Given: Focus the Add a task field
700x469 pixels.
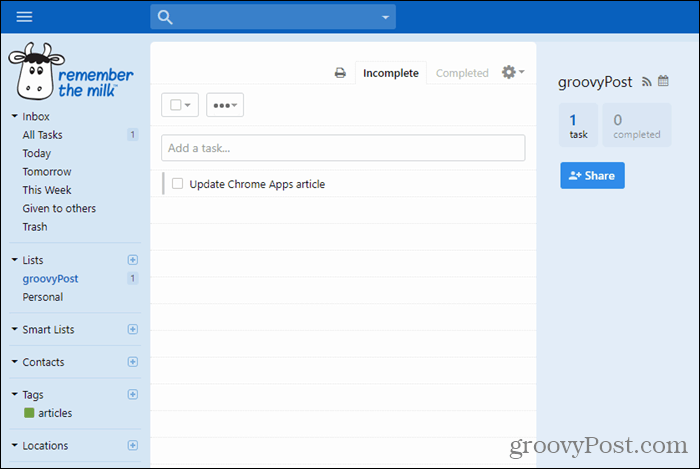Looking at the screenshot, I should pyautogui.click(x=343, y=148).
